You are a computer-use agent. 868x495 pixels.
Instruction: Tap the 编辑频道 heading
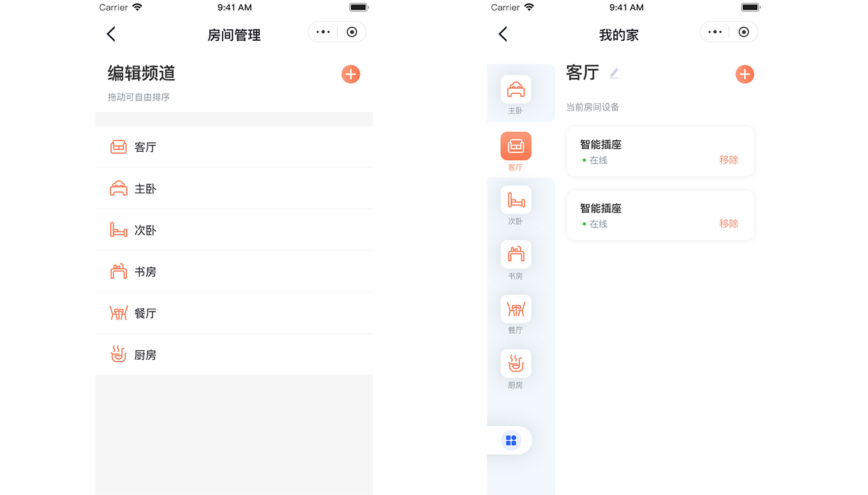point(141,73)
